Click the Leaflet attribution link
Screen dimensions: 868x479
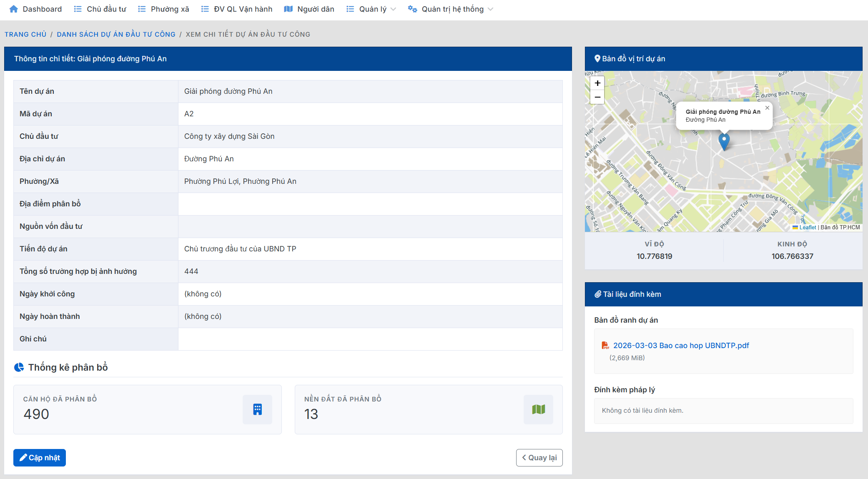[x=808, y=227]
